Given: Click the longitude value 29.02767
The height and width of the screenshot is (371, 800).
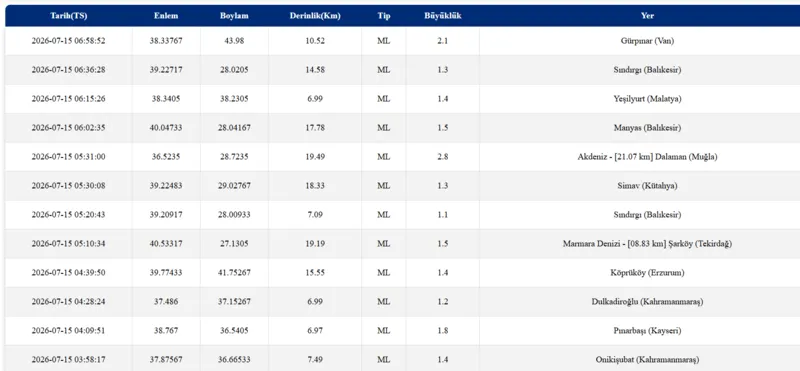Looking at the screenshot, I should click(x=234, y=186).
